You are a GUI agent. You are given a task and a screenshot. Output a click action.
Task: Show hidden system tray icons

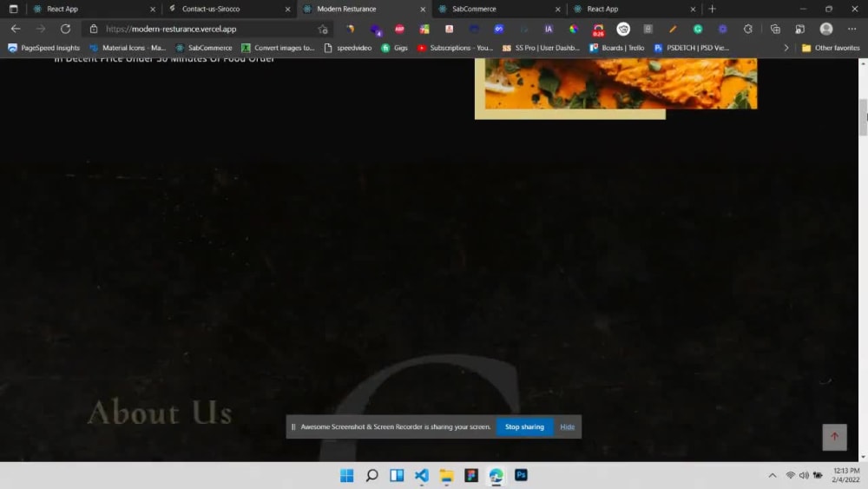[773, 475]
